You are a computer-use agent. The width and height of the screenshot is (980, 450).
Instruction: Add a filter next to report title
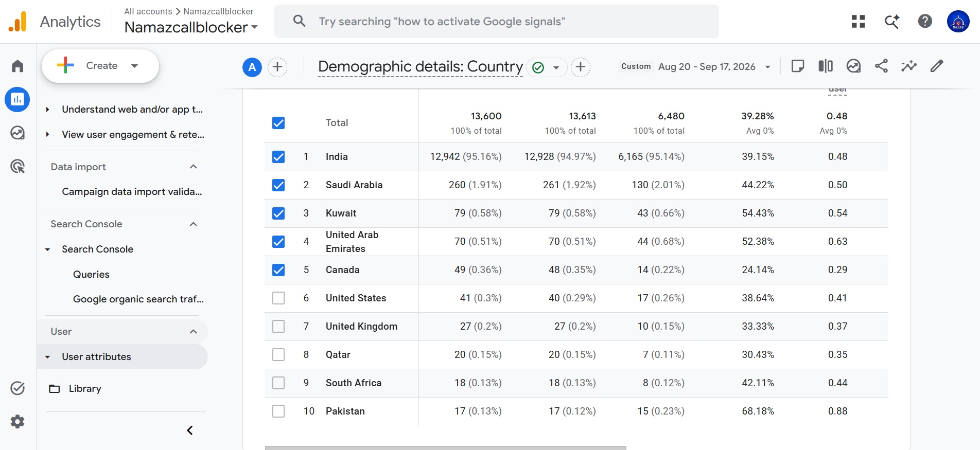coord(581,67)
